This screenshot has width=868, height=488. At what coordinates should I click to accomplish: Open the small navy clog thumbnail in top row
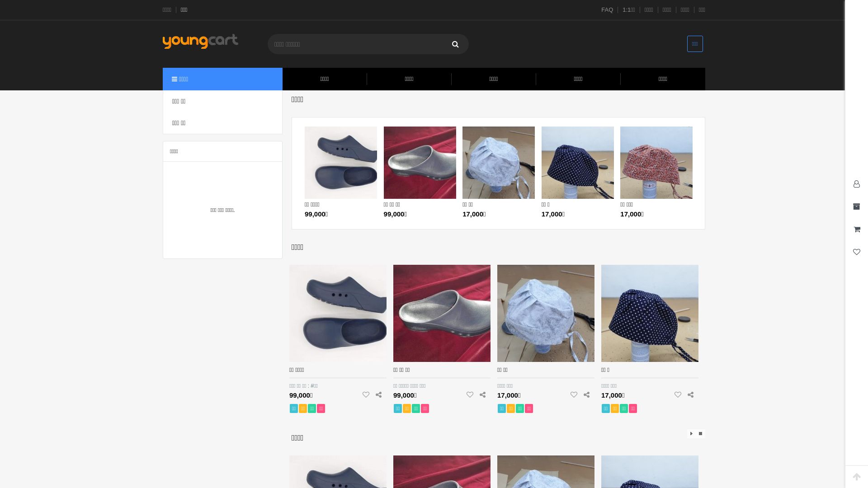341,163
